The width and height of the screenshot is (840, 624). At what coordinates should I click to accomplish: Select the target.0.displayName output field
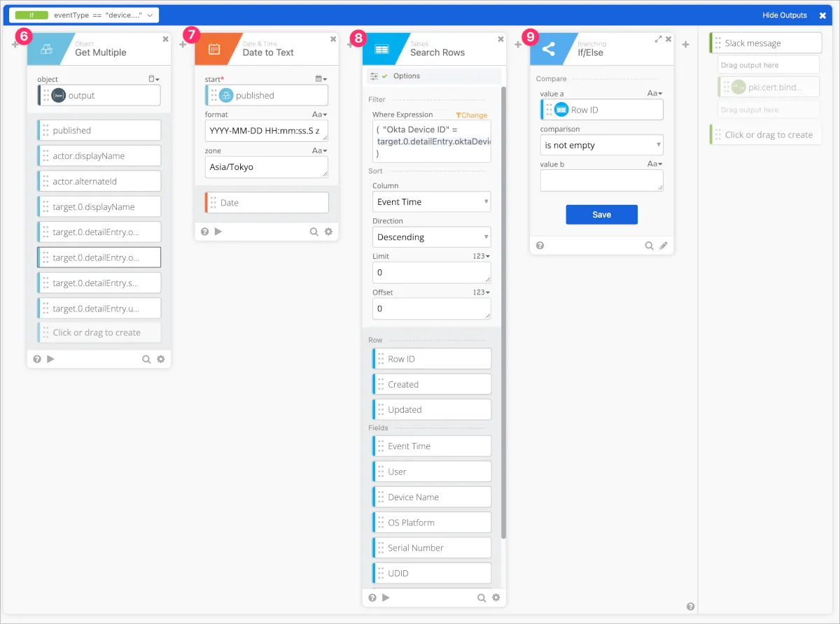pos(99,206)
